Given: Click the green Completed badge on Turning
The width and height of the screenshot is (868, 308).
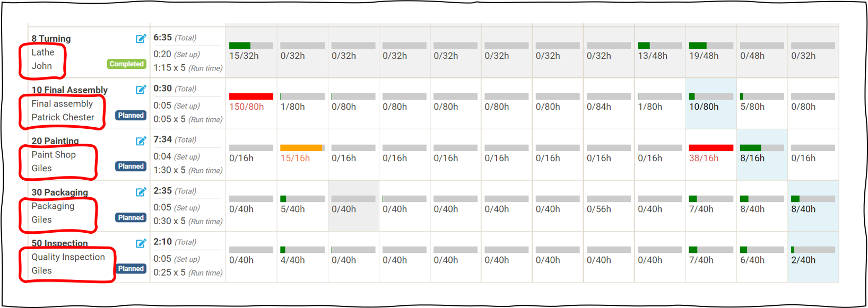Looking at the screenshot, I should pyautogui.click(x=126, y=64).
